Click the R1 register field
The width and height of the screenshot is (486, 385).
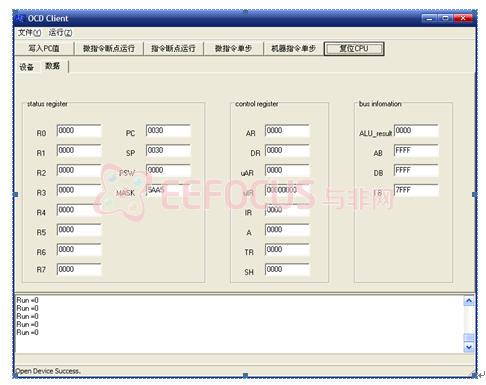(79, 150)
